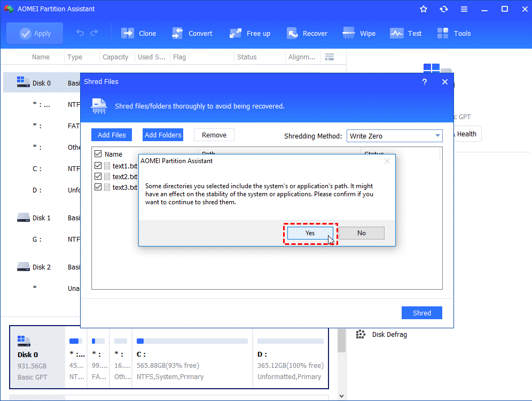Click the favorites star icon
Image resolution: width=532 pixels, height=401 pixels.
coord(424,9)
